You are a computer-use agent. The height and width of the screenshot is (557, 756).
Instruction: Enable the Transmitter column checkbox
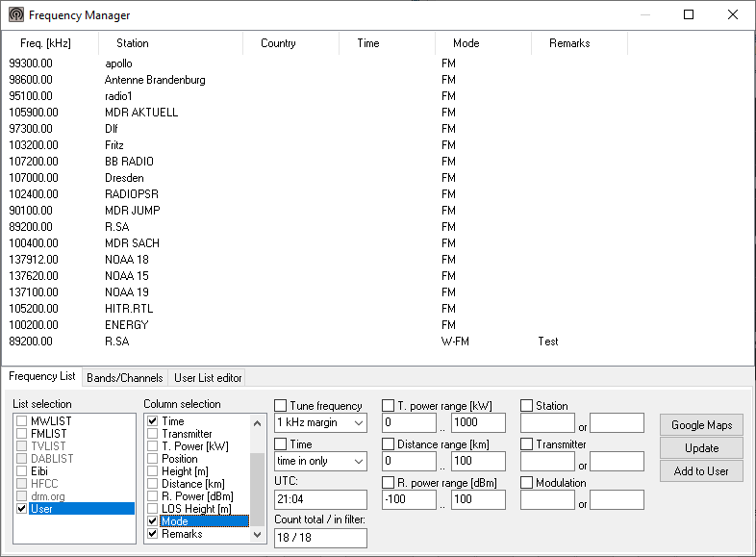pos(152,434)
